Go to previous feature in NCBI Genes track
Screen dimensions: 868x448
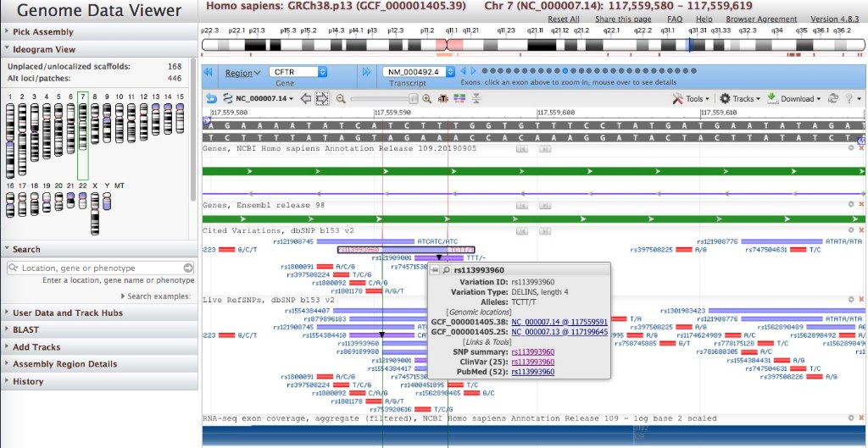click(x=521, y=149)
